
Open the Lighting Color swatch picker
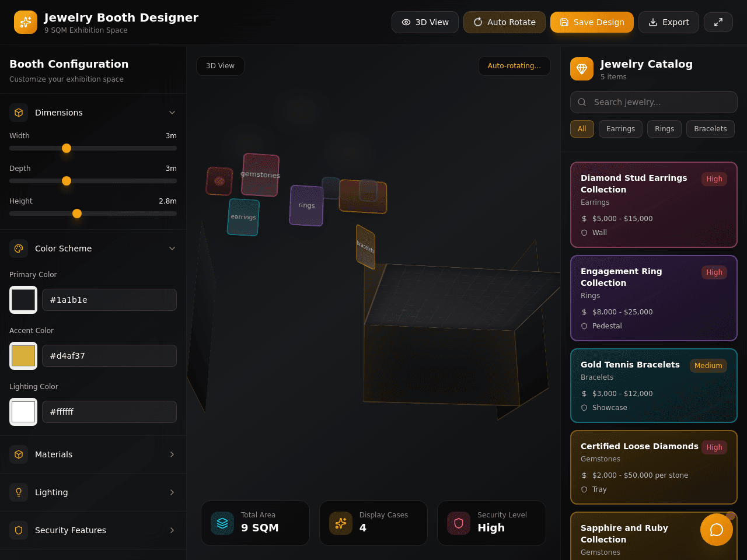[23, 412]
